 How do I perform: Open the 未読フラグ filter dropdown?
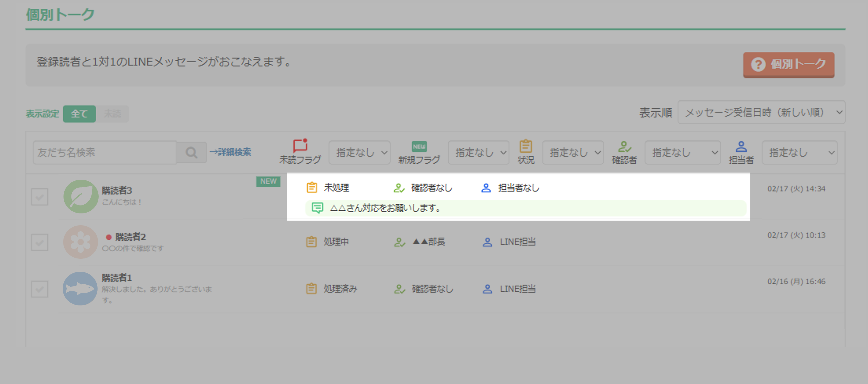pyautogui.click(x=359, y=153)
